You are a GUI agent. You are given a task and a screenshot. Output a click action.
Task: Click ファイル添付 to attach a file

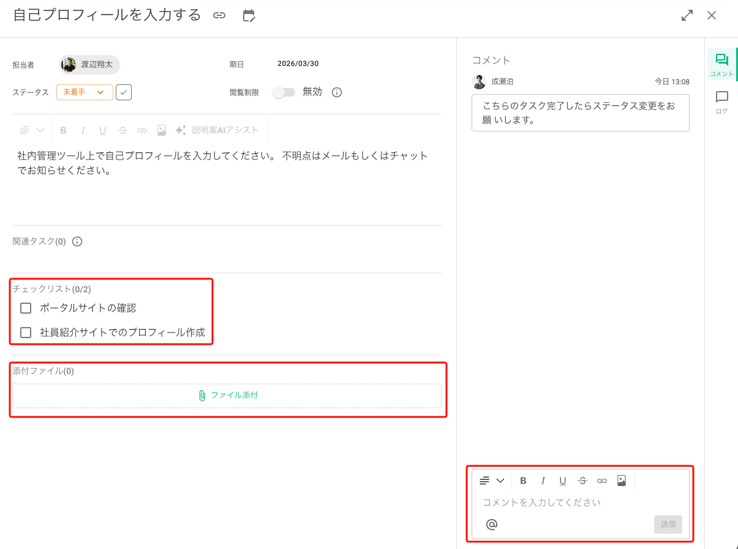[227, 396]
